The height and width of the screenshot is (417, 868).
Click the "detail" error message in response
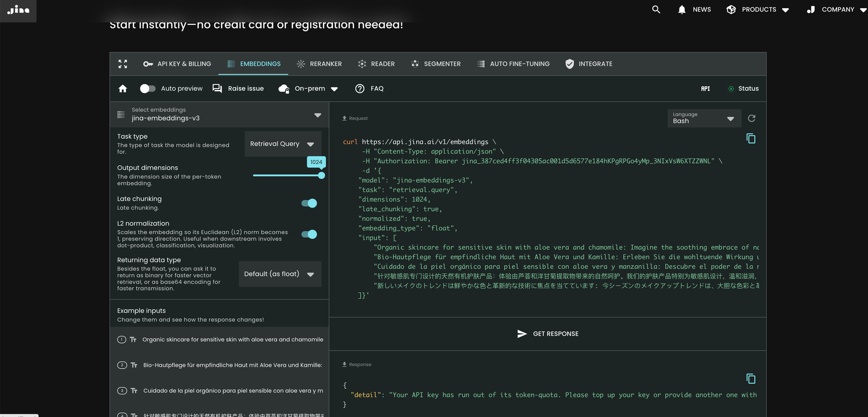(554, 395)
